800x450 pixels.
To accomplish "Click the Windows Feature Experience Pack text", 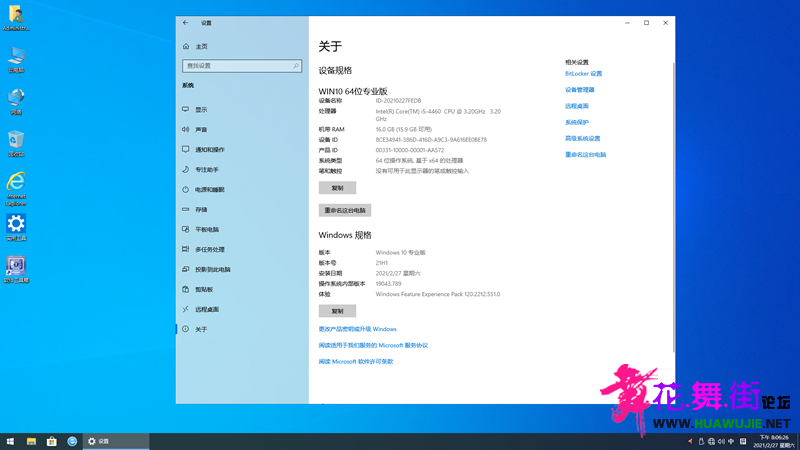I will [x=438, y=294].
